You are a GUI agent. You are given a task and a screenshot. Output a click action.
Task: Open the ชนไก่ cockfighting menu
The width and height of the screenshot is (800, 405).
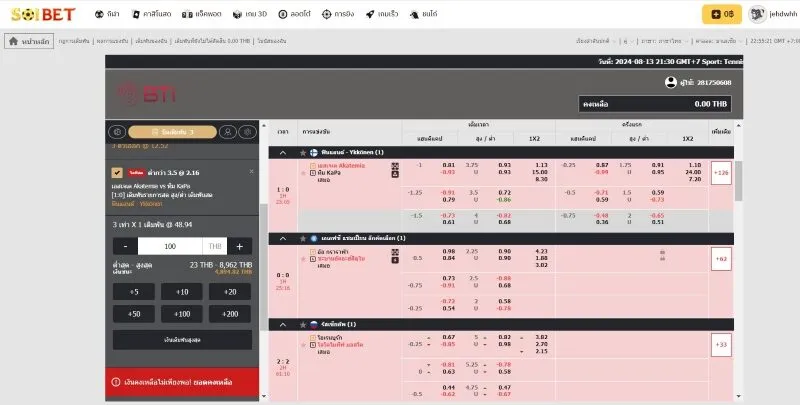click(423, 14)
